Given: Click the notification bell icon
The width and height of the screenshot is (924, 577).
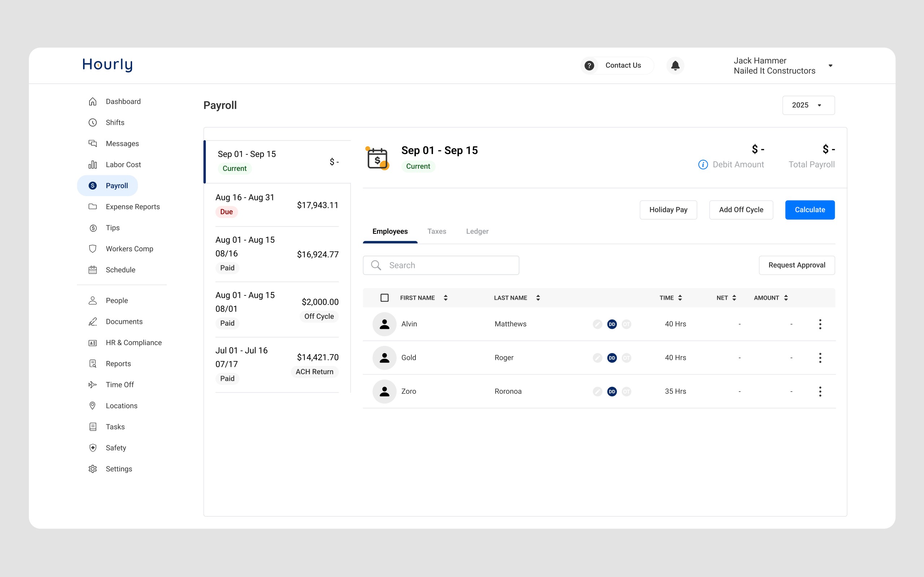Looking at the screenshot, I should click(x=675, y=66).
